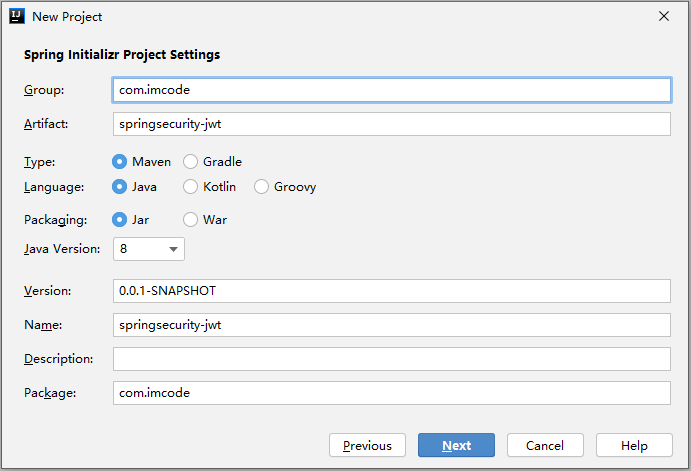Open the Java Version dropdown
The height and width of the screenshot is (471, 691).
pyautogui.click(x=149, y=248)
